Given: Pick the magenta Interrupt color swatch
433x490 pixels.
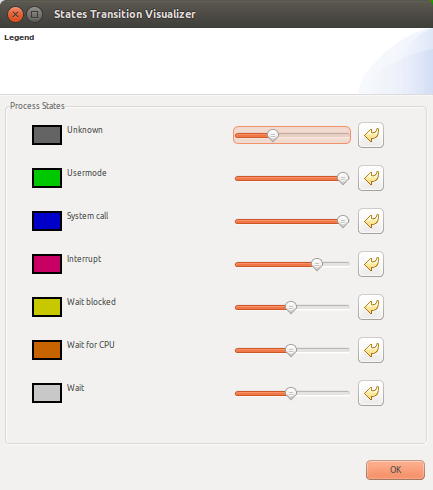Looking at the screenshot, I should tap(47, 264).
